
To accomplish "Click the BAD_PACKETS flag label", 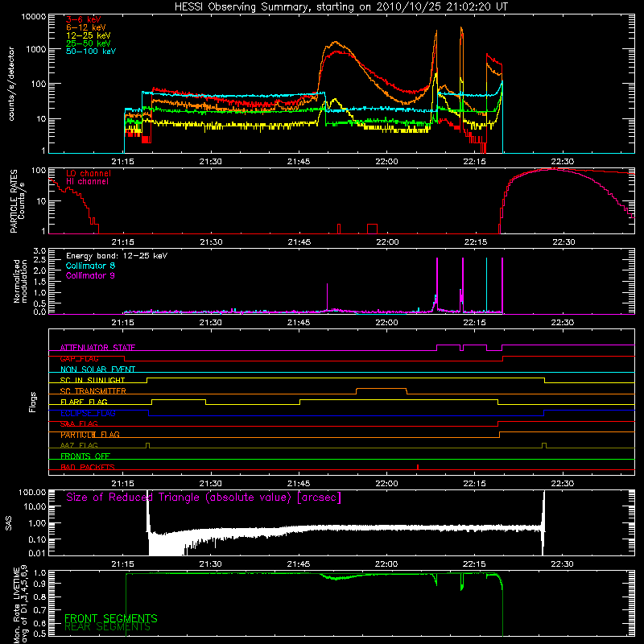I will point(88,467).
